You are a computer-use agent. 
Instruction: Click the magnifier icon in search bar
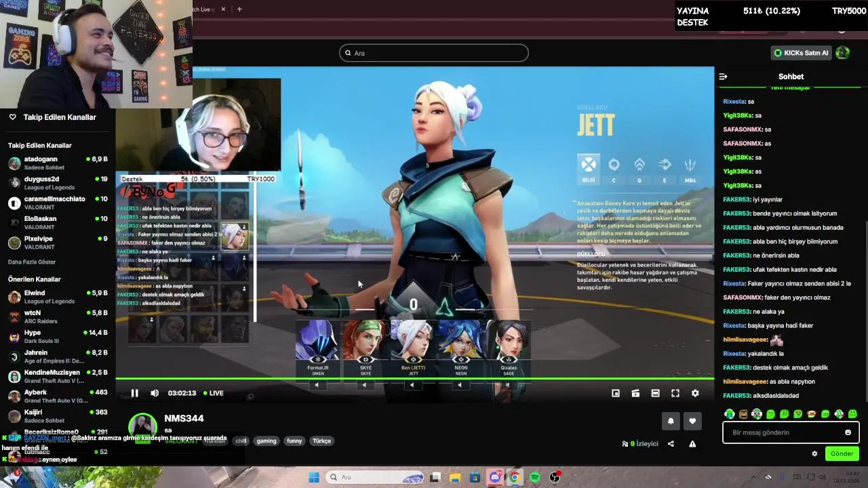tap(348, 53)
